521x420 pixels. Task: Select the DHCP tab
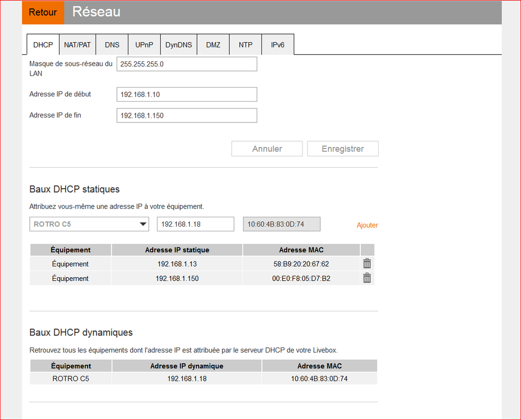point(43,45)
